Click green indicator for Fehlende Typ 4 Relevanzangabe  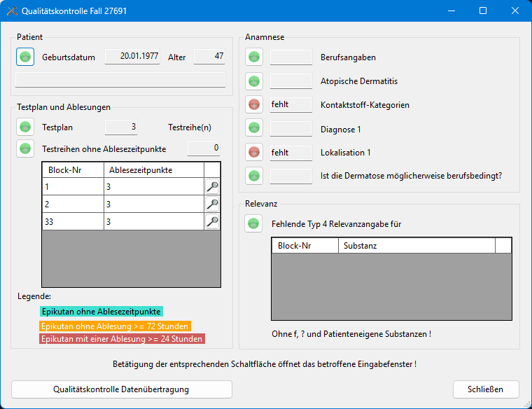tap(254, 224)
